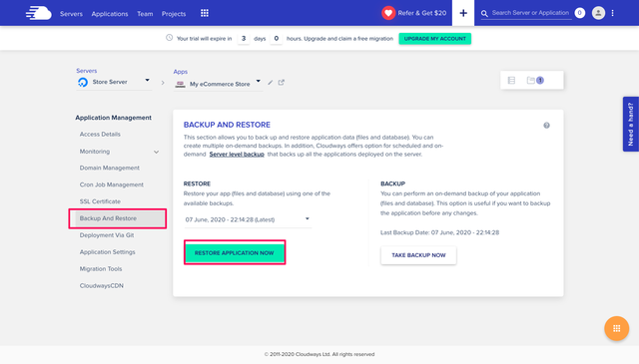Click the trial days count 3
The image size is (639, 364).
coord(244,38)
